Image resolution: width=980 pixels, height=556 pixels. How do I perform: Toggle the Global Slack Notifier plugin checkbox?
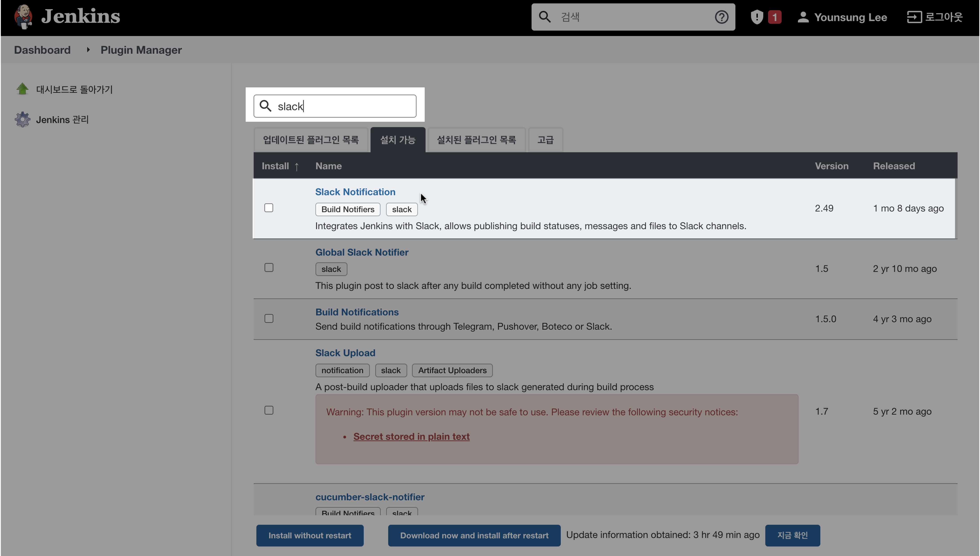[x=269, y=268]
